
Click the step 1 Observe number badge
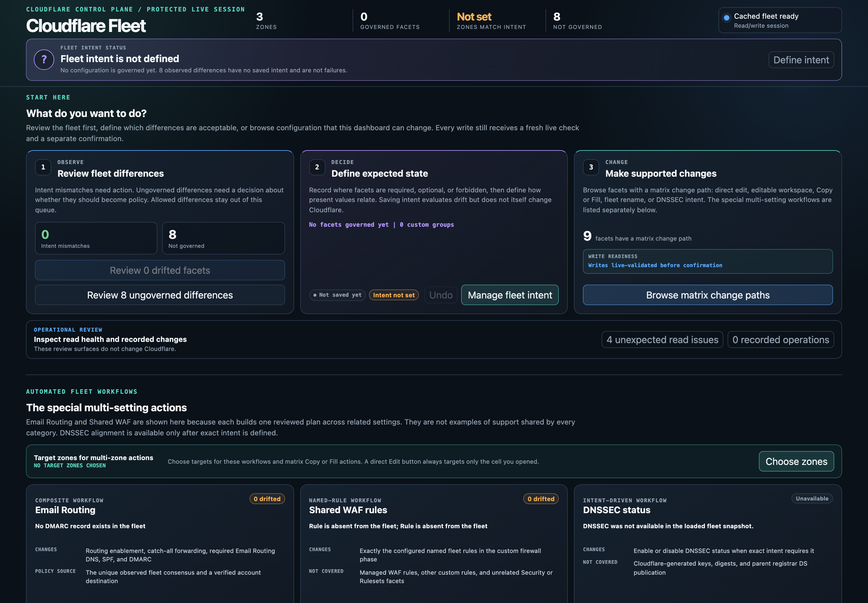pos(43,167)
